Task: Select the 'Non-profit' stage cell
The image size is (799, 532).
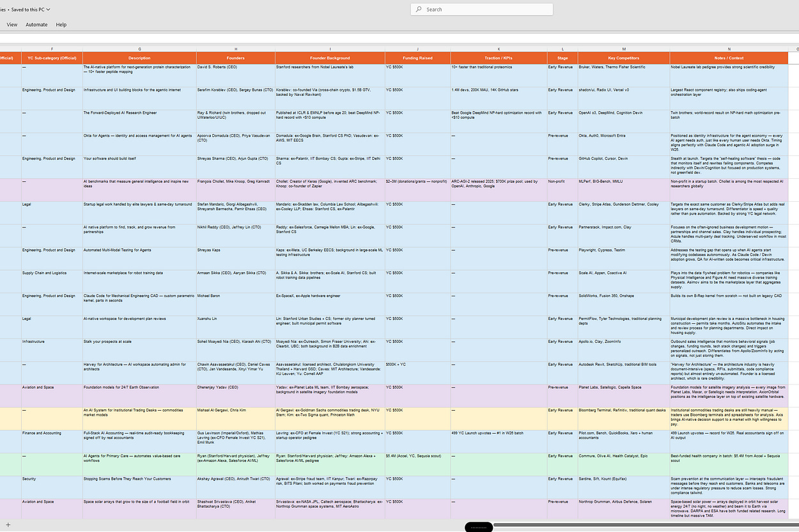Action: [x=562, y=190]
